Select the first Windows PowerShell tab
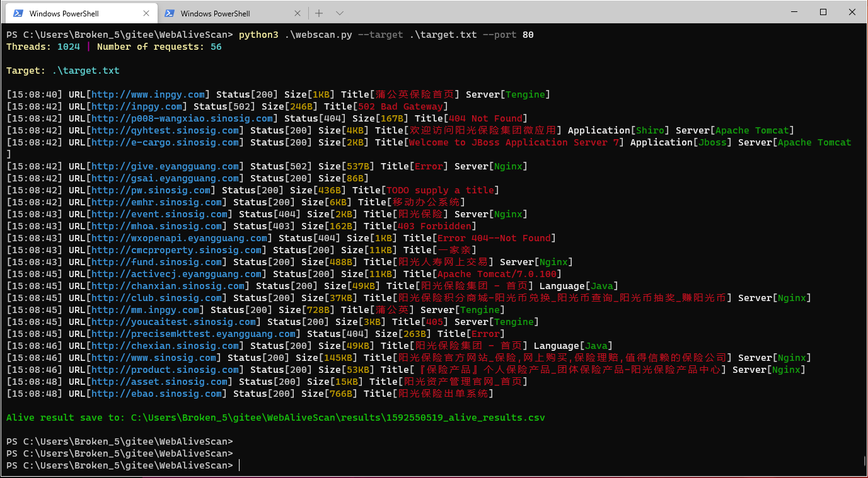868x478 pixels. [x=82, y=13]
